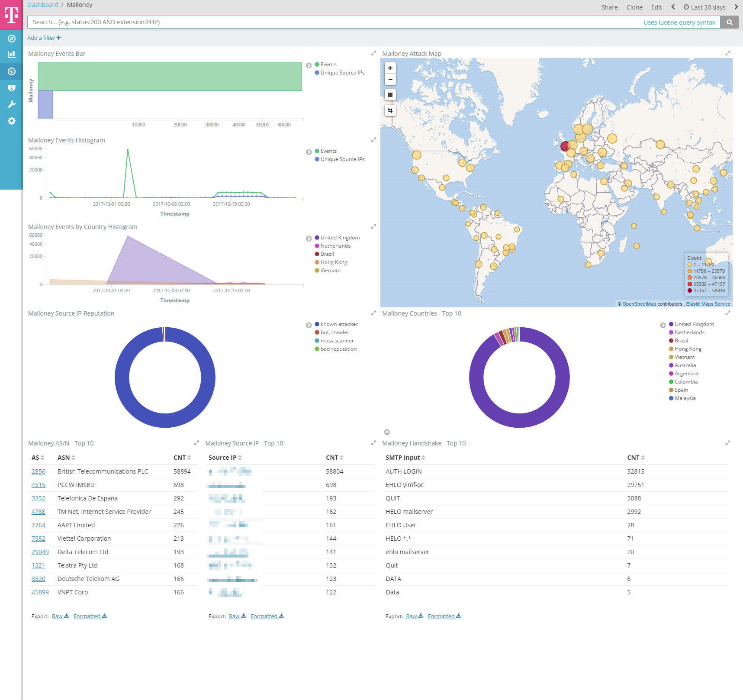Toggle Events series in Mailoney Events Bar legend

point(328,65)
